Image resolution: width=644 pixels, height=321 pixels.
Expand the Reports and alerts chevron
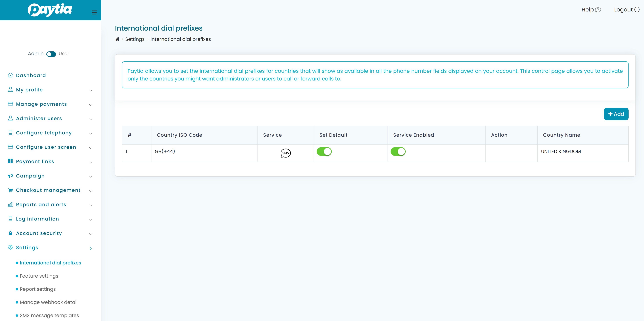(x=91, y=205)
